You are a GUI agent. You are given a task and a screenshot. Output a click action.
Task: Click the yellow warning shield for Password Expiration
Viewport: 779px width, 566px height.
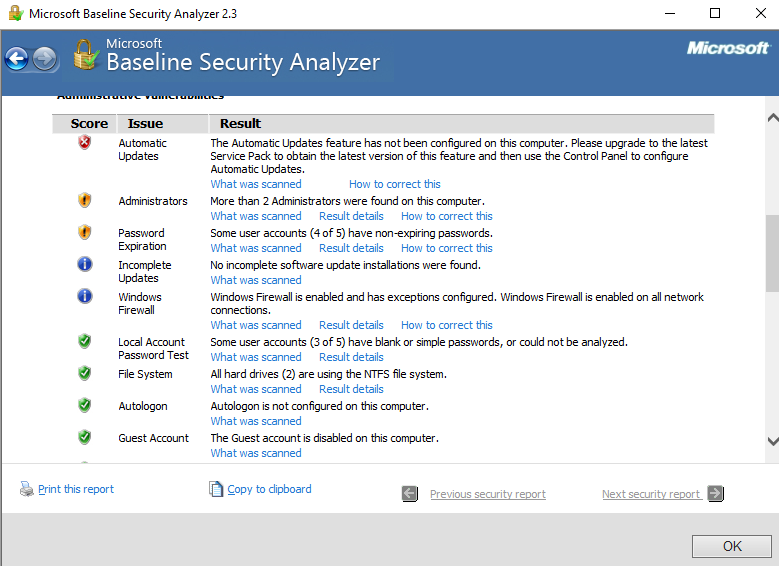(84, 233)
